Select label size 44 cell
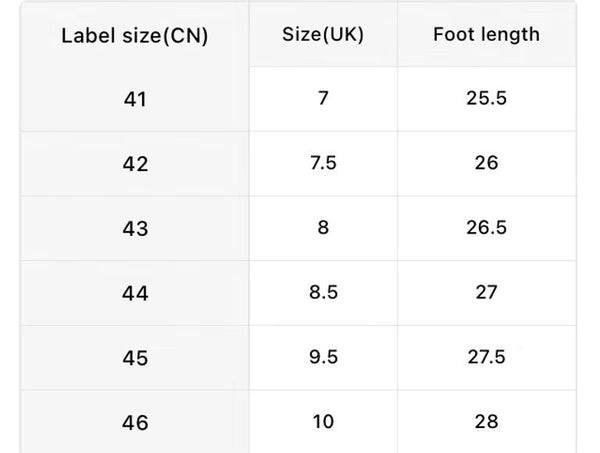 pos(134,294)
